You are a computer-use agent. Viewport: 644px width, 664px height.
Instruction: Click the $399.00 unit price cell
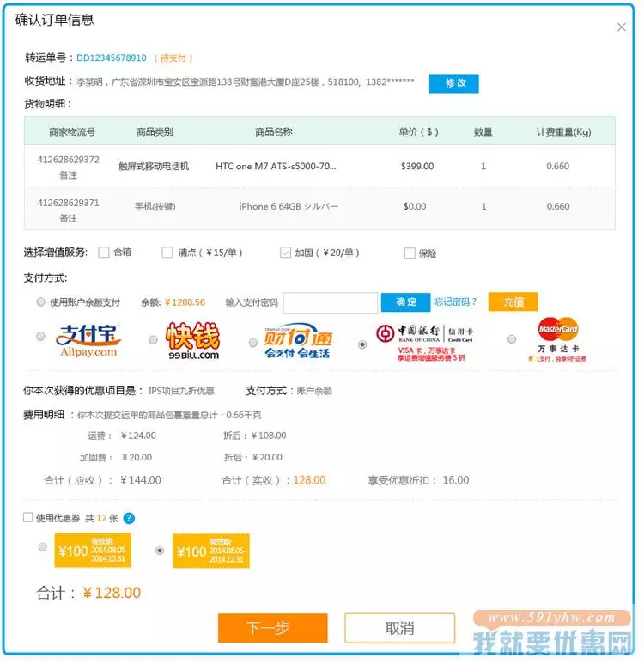click(x=417, y=166)
